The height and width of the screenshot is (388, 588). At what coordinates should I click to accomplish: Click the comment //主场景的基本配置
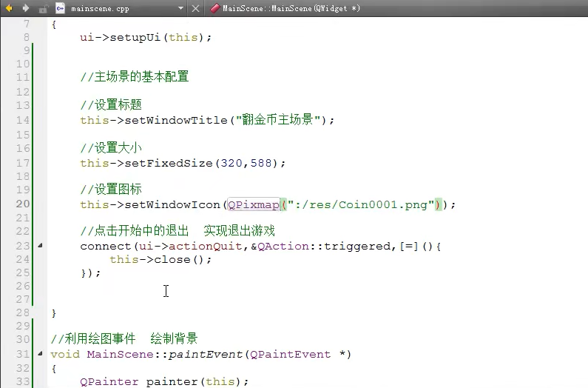pyautogui.click(x=135, y=76)
